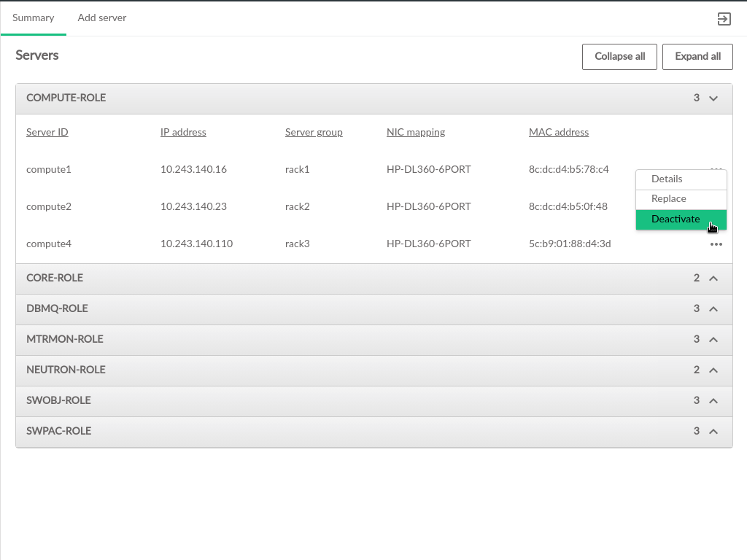Screen dimensions: 747x560
Task: Expand the SWPAC-ROLE row
Action: click(x=713, y=432)
